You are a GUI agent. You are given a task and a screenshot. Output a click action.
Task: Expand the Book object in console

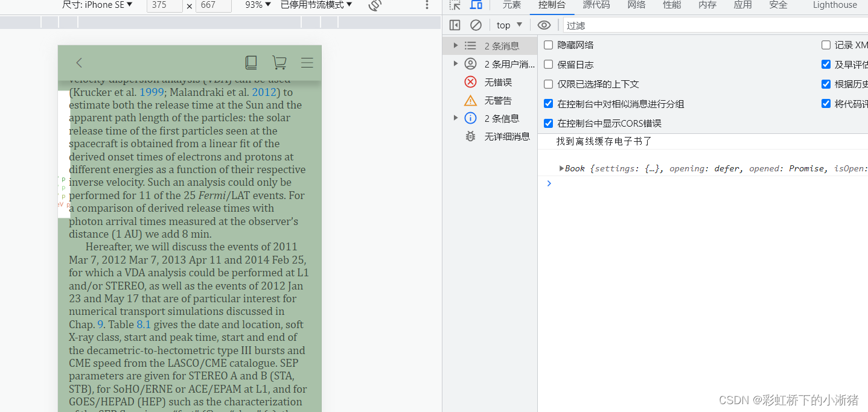click(561, 168)
